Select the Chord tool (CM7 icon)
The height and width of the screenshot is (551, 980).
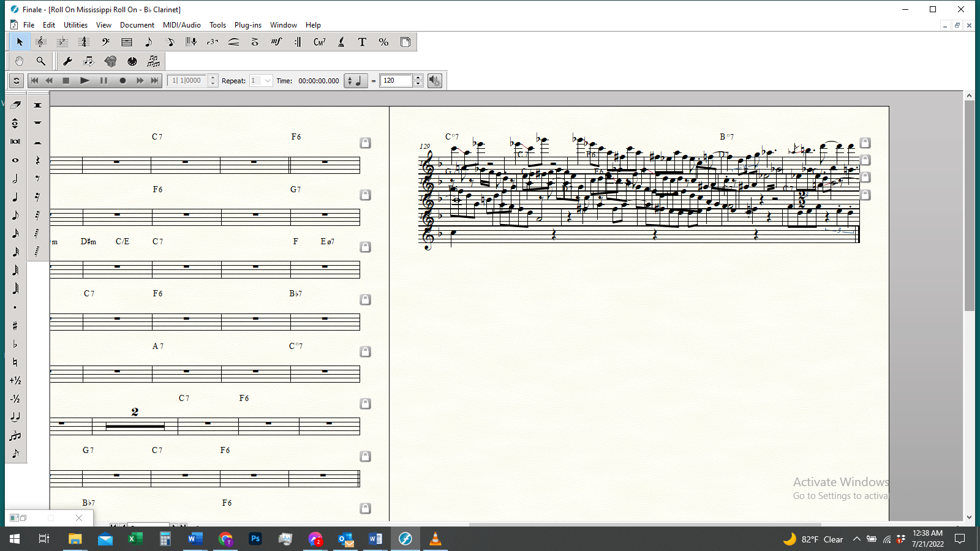click(319, 42)
